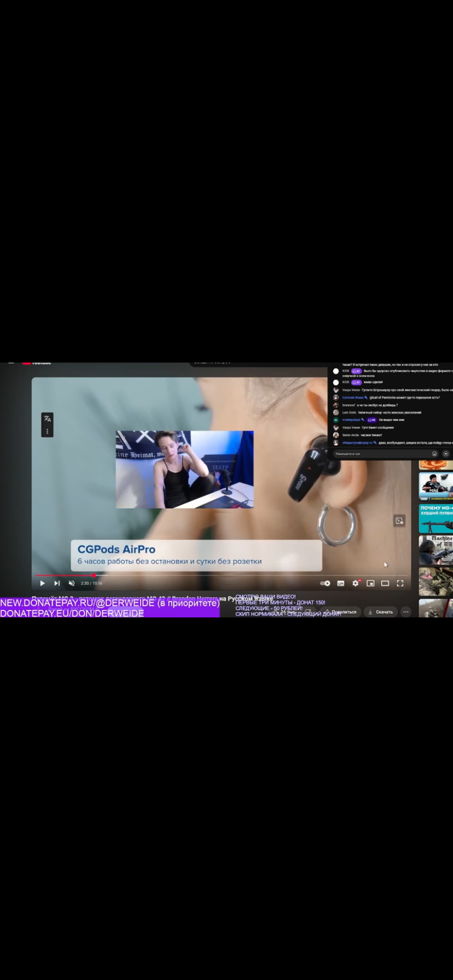Click the 2:30 / 15:56 time display
453x980 pixels.
click(91, 584)
